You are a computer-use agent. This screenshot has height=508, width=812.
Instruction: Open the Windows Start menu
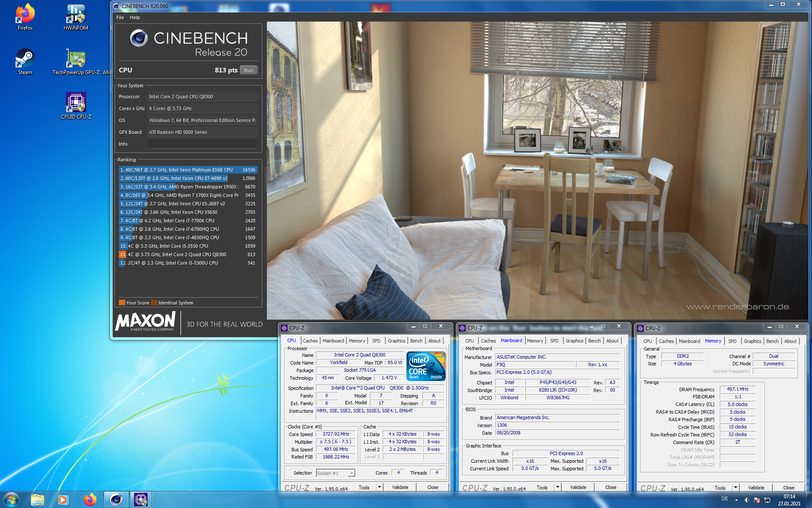click(x=11, y=500)
